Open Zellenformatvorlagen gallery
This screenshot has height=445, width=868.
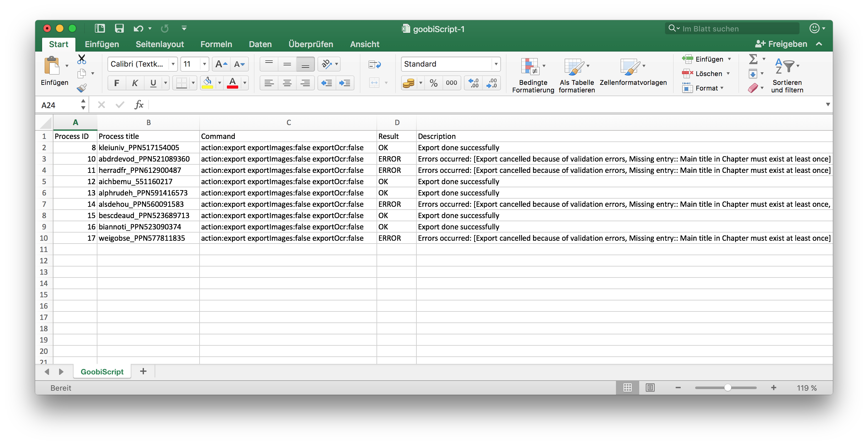[x=633, y=72]
